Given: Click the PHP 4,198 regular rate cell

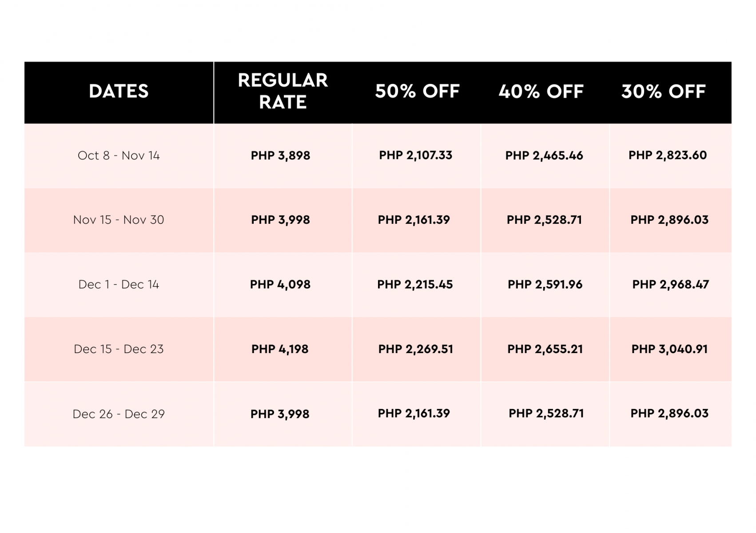Looking at the screenshot, I should [280, 349].
